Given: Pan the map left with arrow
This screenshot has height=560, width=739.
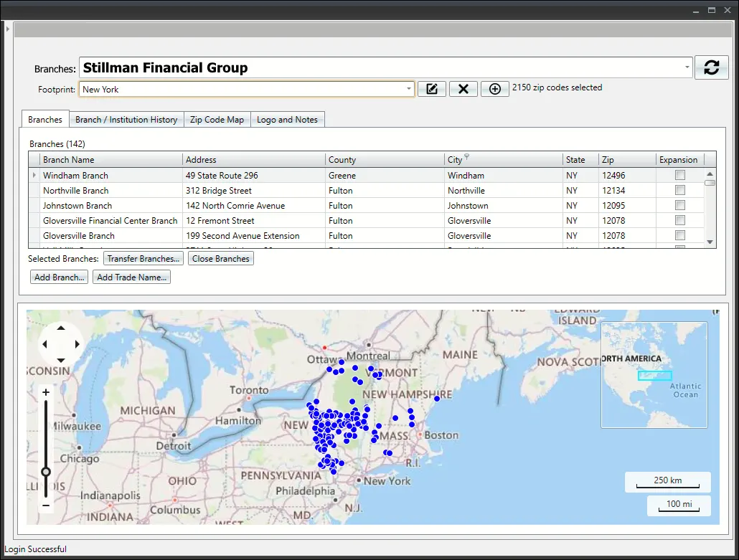Looking at the screenshot, I should coord(44,344).
